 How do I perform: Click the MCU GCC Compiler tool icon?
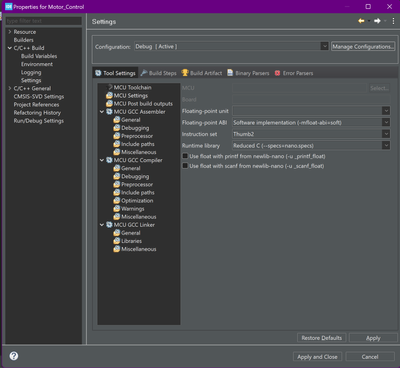[x=109, y=160]
